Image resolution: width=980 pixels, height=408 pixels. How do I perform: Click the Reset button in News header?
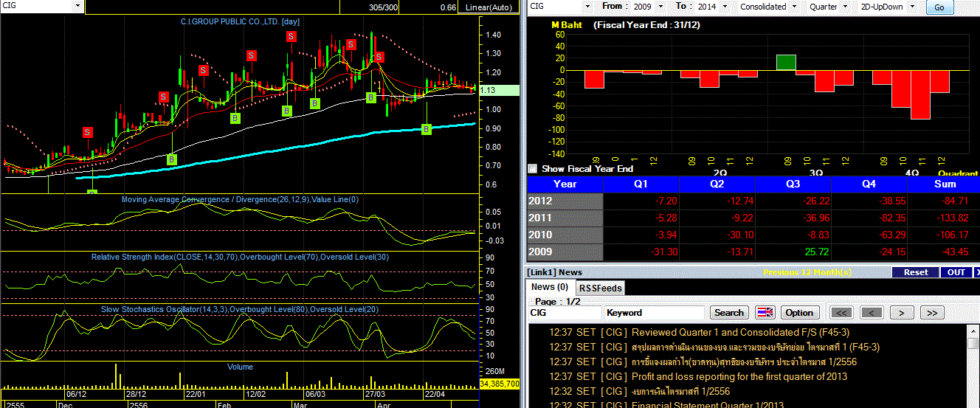coord(916,272)
